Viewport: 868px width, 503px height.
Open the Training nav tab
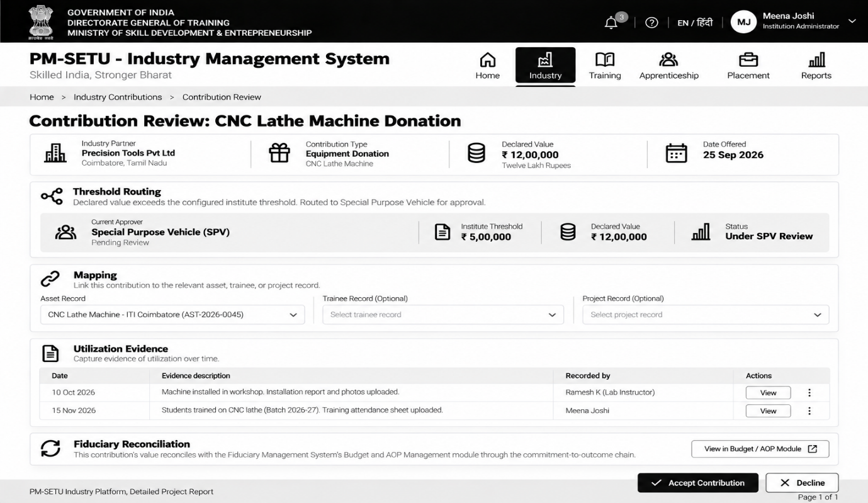(605, 67)
